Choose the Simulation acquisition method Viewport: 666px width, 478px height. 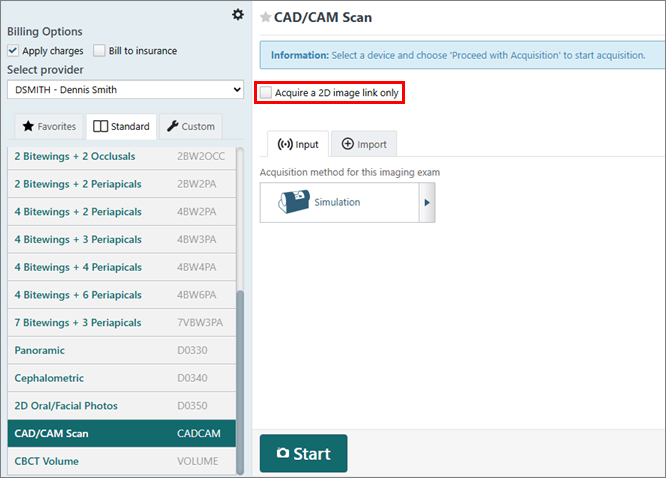[x=340, y=203]
